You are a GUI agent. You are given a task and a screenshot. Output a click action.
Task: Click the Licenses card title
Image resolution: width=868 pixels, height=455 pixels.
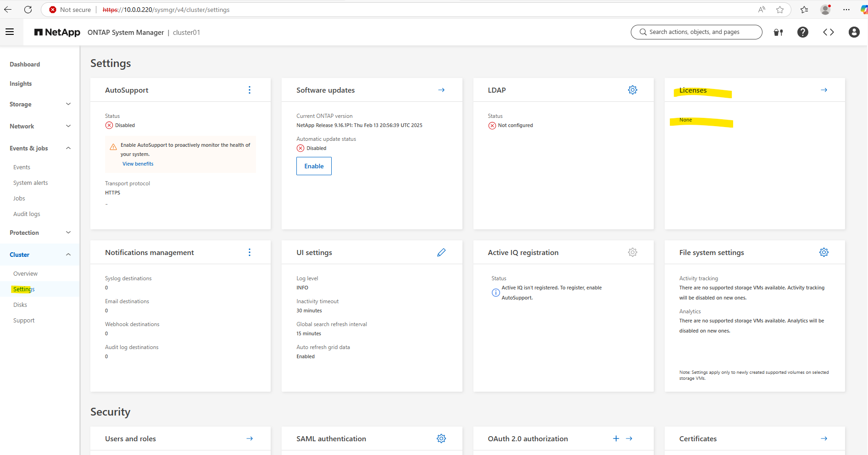pyautogui.click(x=693, y=90)
